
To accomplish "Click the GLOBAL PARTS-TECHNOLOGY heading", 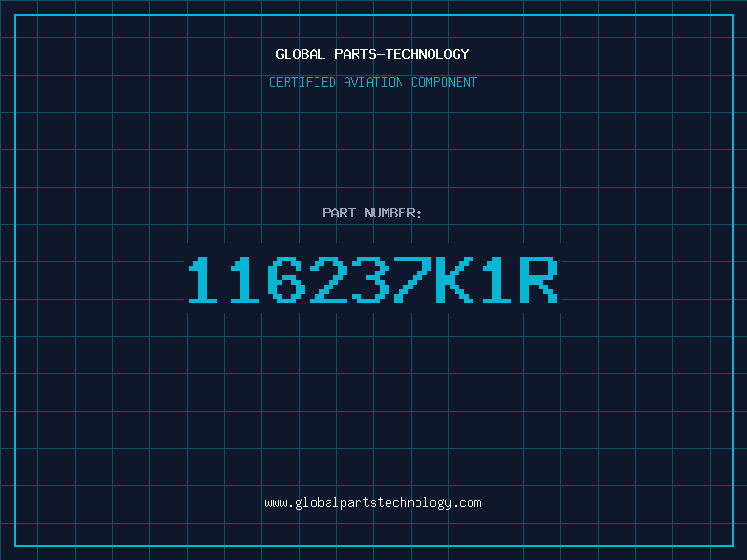I will [373, 54].
